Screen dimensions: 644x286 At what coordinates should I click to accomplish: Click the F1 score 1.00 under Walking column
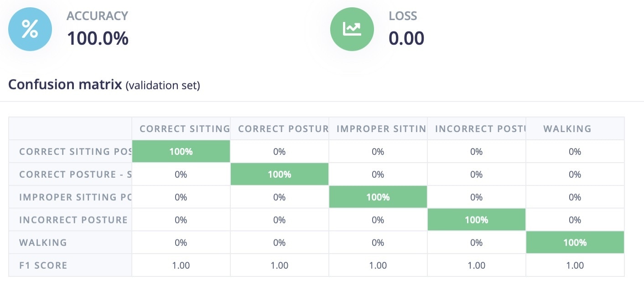click(x=575, y=265)
